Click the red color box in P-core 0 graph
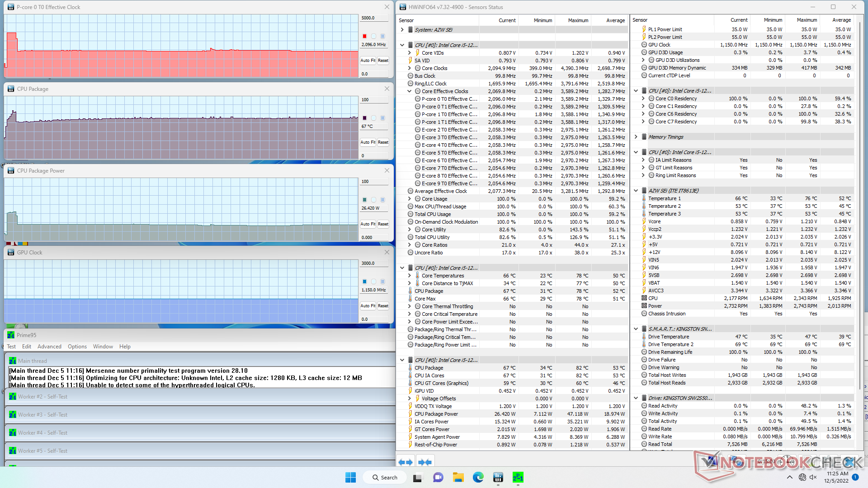868x488 pixels. click(x=364, y=36)
